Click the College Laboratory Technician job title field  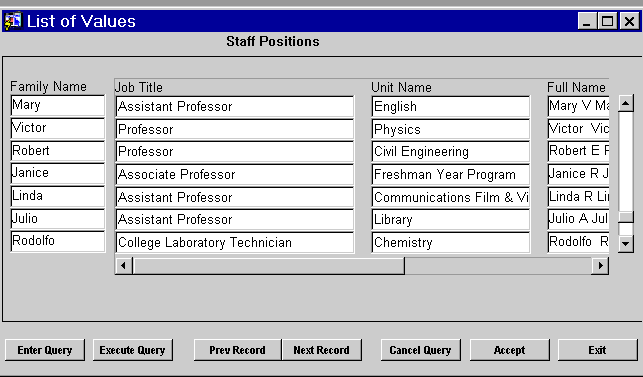pyautogui.click(x=235, y=242)
